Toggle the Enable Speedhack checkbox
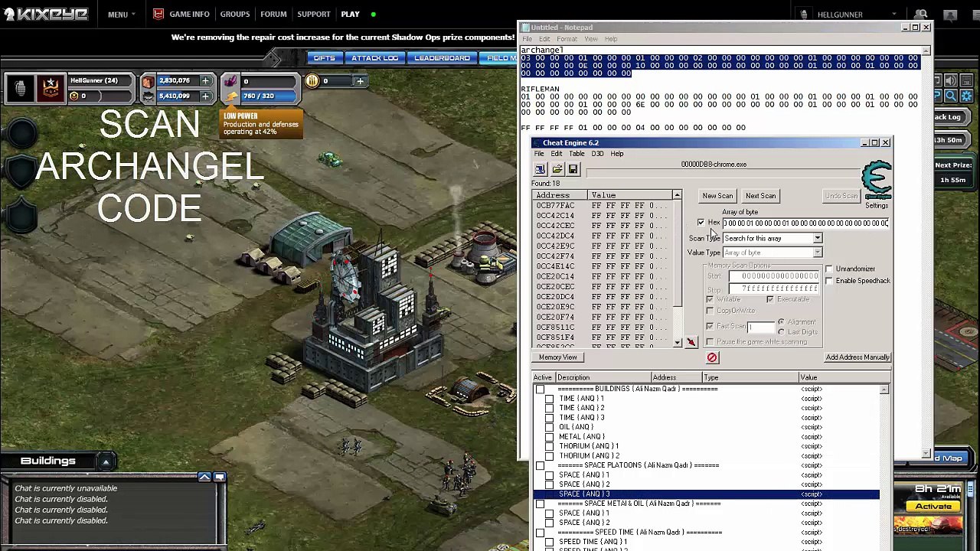Viewport: 980px width, 551px height. tap(829, 281)
